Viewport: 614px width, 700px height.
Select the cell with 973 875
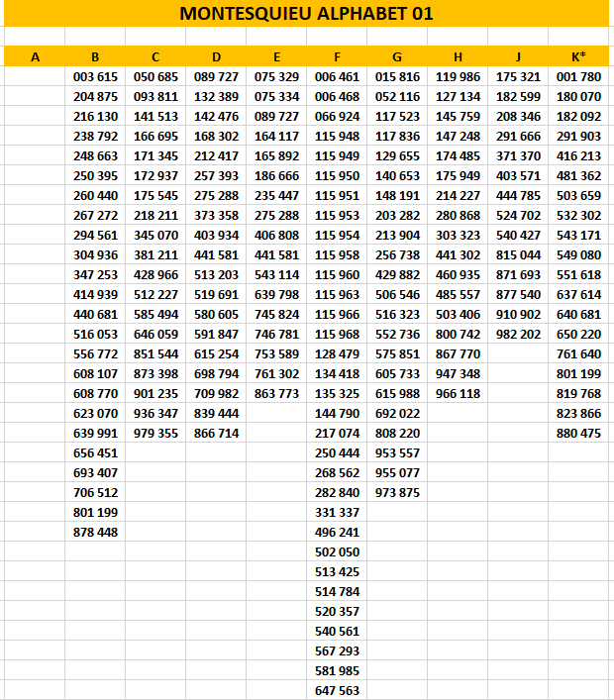click(x=397, y=492)
